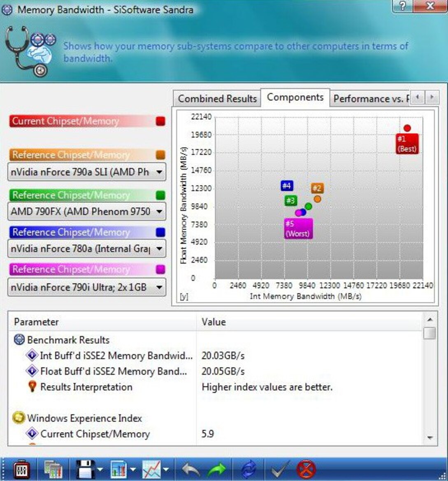This screenshot has height=481, width=448.
Task: Click the red cancel X icon
Action: pos(306,469)
